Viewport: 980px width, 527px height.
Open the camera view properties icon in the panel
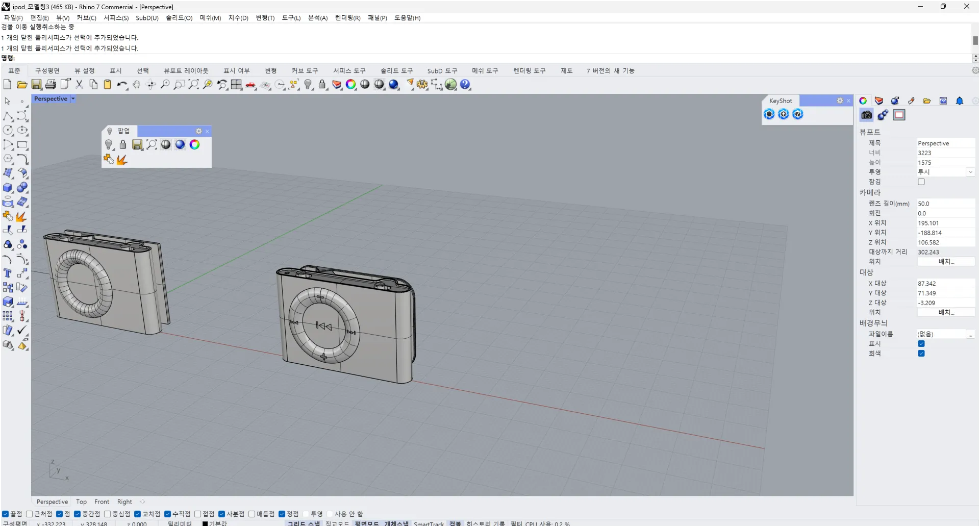pyautogui.click(x=866, y=115)
